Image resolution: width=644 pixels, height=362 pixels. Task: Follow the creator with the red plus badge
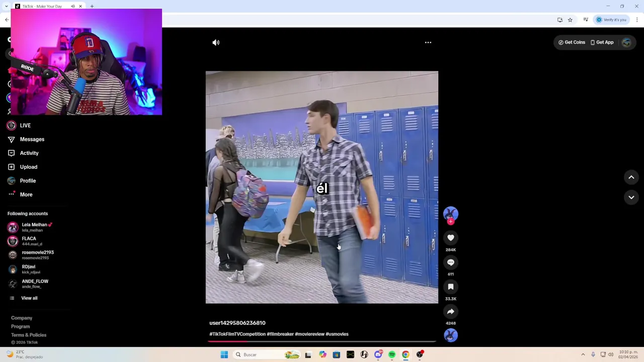451,221
